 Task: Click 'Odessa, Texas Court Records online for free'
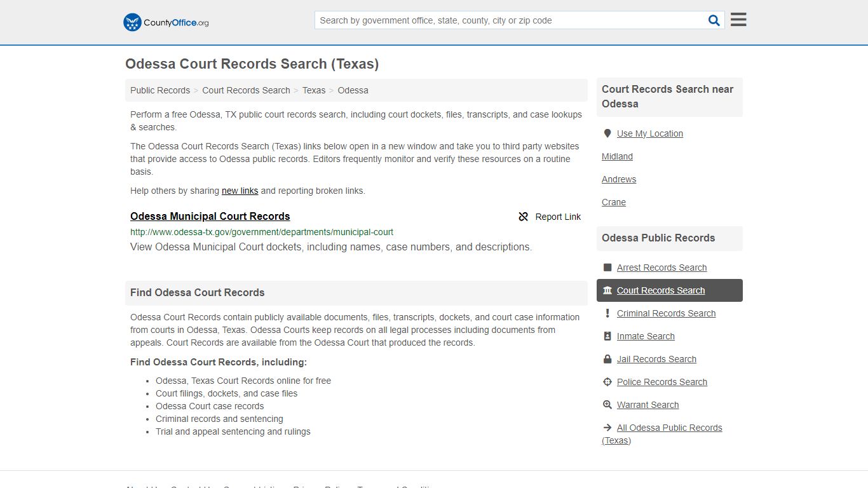tap(243, 381)
